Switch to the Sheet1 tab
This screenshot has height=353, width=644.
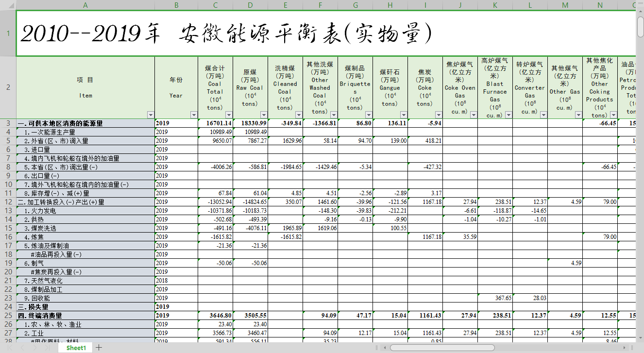tap(76, 348)
